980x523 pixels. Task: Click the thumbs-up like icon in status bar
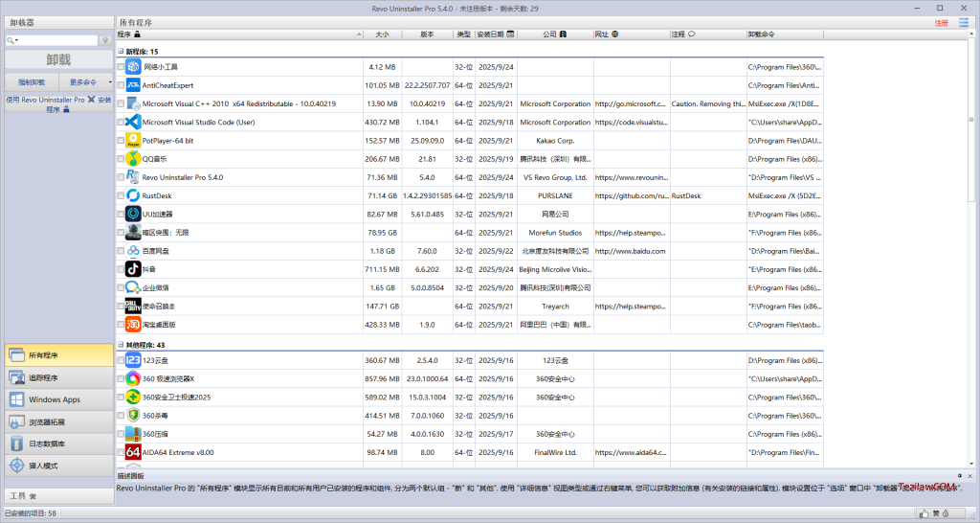coord(924,513)
